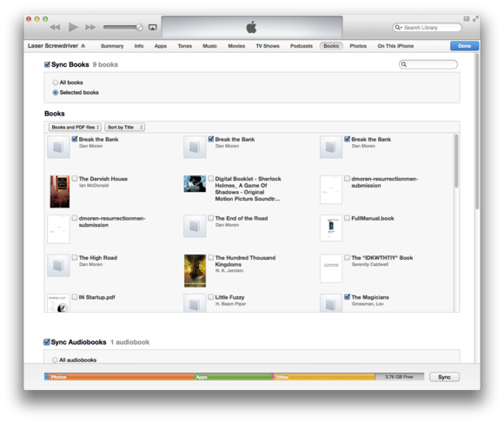The image size is (504, 423).
Task: Switch to the Apps tab
Action: pos(161,46)
